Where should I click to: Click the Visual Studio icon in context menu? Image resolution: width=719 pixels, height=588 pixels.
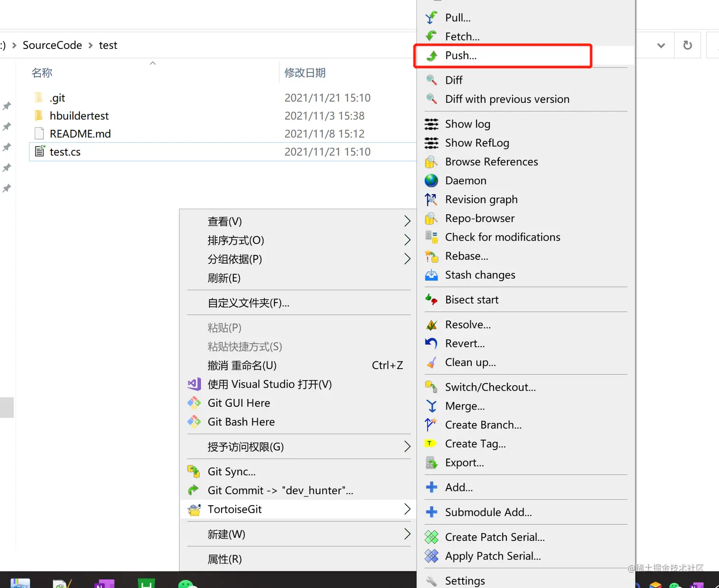coord(194,384)
